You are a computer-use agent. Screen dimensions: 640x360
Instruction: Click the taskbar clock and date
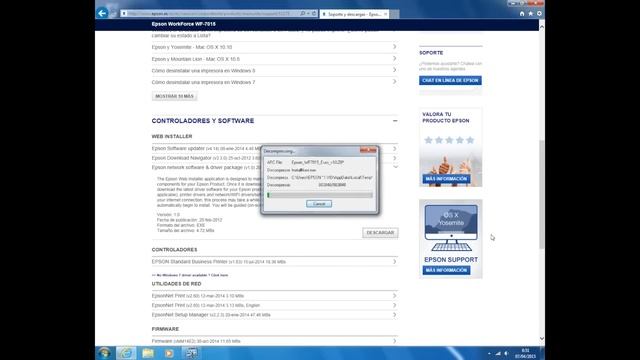coord(525,353)
